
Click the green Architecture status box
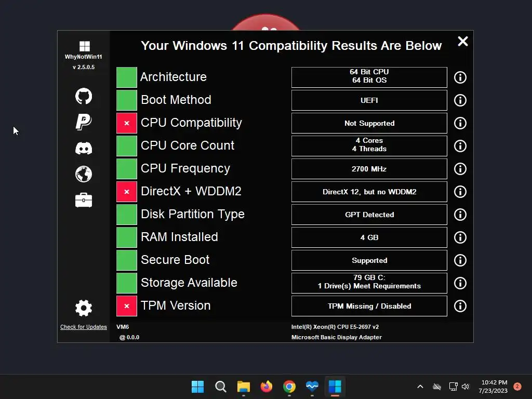pyautogui.click(x=127, y=77)
